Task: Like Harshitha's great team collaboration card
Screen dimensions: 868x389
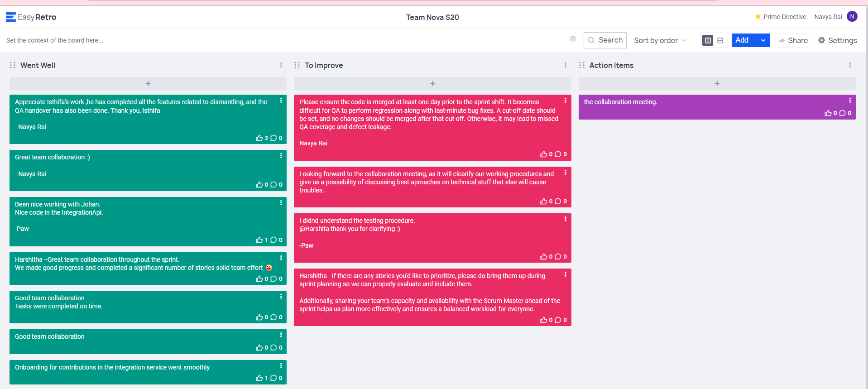Action: pyautogui.click(x=259, y=279)
